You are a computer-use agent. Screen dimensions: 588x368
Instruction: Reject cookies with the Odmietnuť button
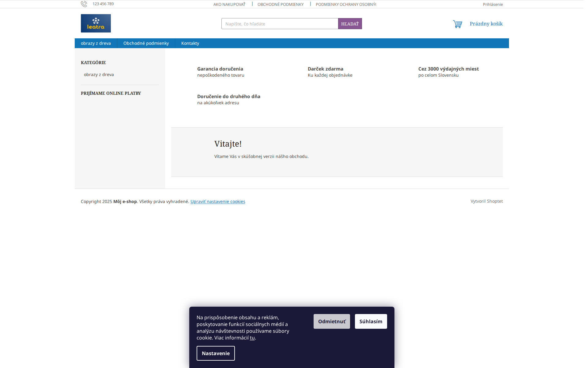point(332,321)
